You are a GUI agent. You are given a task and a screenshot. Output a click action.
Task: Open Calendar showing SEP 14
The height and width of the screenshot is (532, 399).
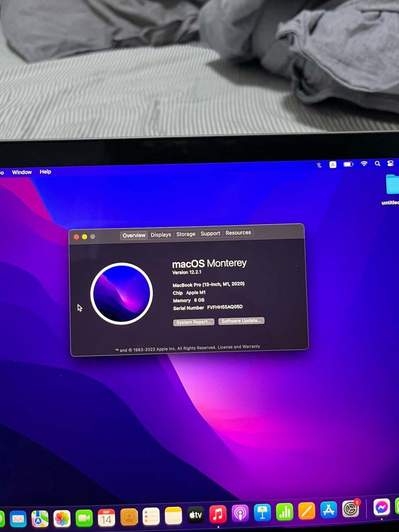click(106, 518)
